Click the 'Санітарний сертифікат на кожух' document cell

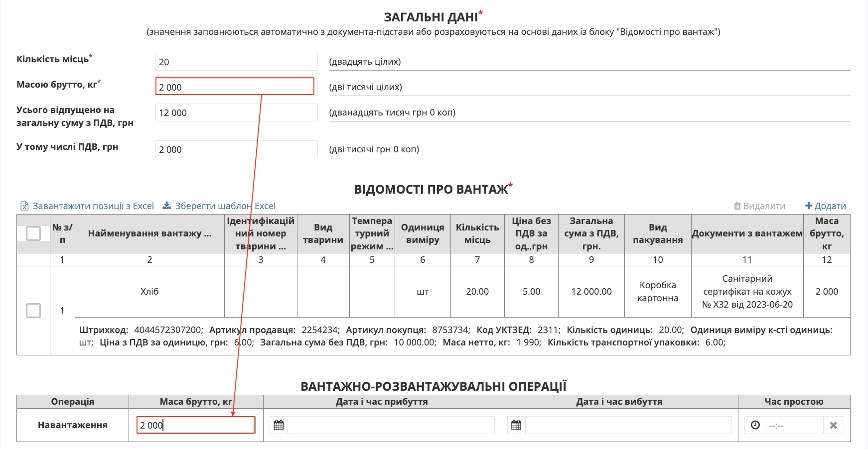point(747,292)
